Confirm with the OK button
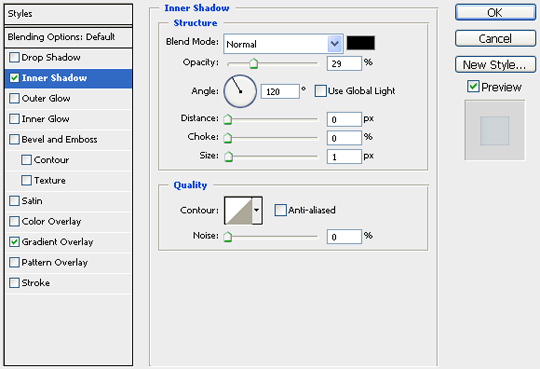This screenshot has height=369, width=540. click(495, 12)
